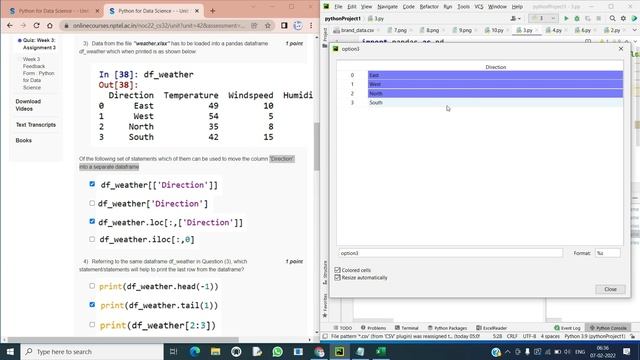The image size is (640, 360).
Task: Open PyCharm's Navigate menu
Action: pos(387,7)
